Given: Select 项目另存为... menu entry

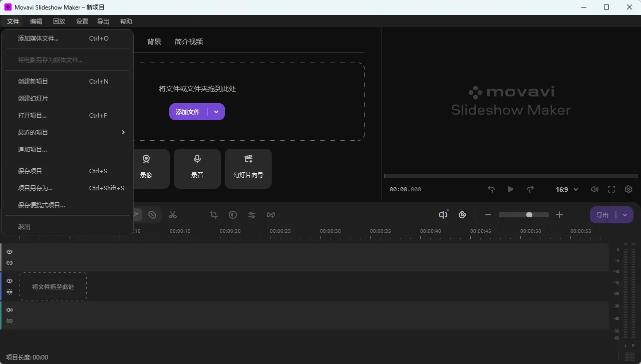Looking at the screenshot, I should [68, 188].
